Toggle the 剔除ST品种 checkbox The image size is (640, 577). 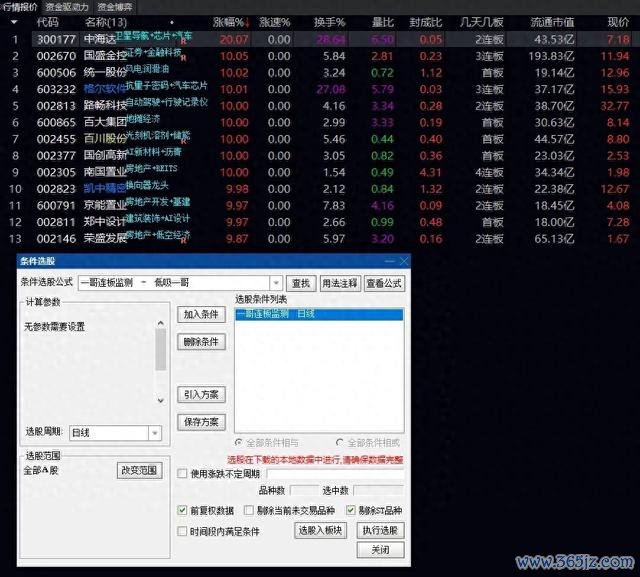(x=351, y=510)
